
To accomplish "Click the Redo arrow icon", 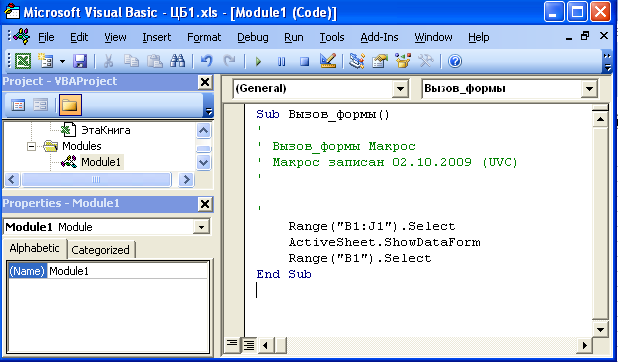I will [229, 61].
